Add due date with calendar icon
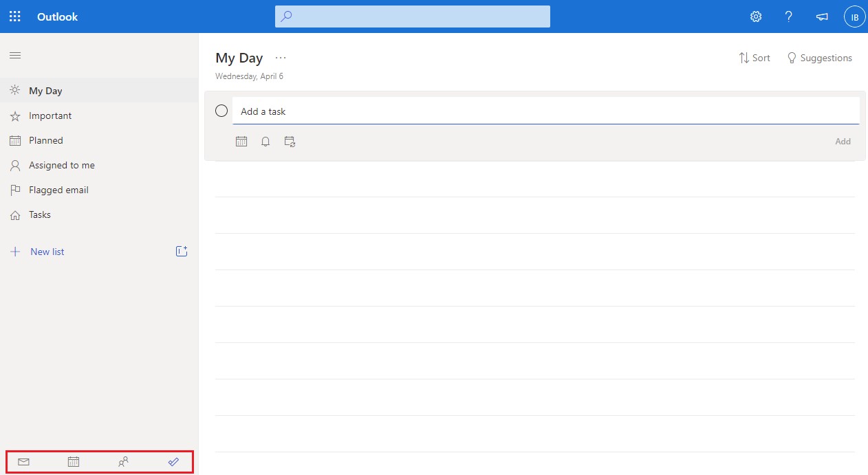 pos(241,142)
